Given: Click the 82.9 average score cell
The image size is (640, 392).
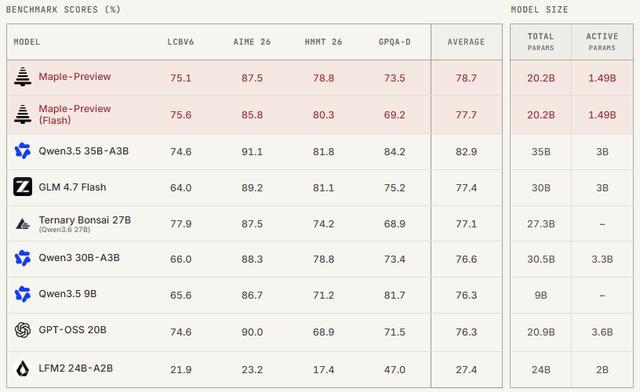Looking at the screenshot, I should (466, 151).
